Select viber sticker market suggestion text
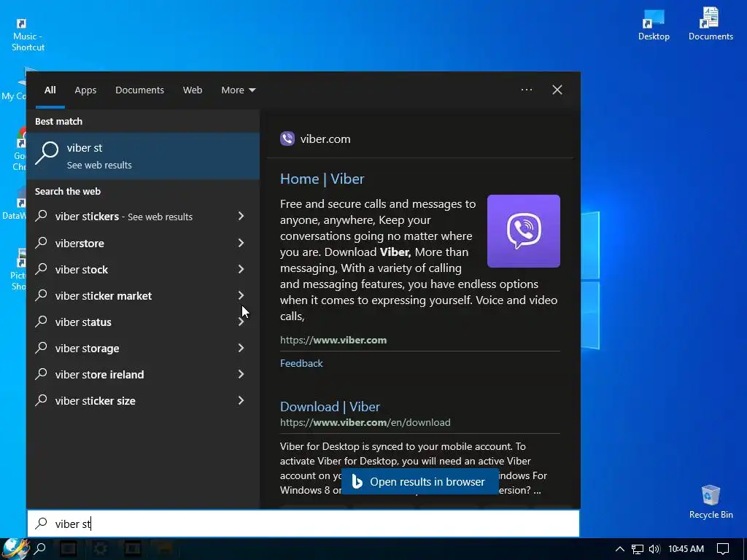The height and width of the screenshot is (560, 747). point(104,296)
